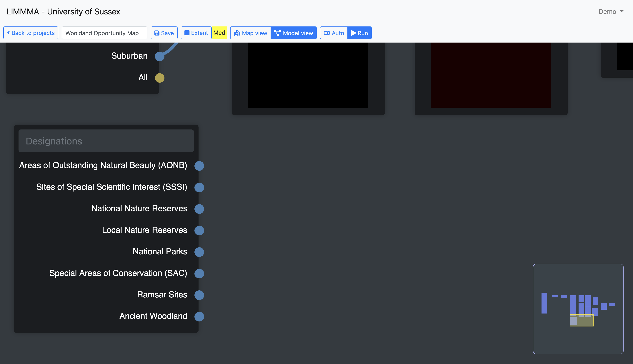
Task: Click the National Parks output socket
Action: pos(199,252)
